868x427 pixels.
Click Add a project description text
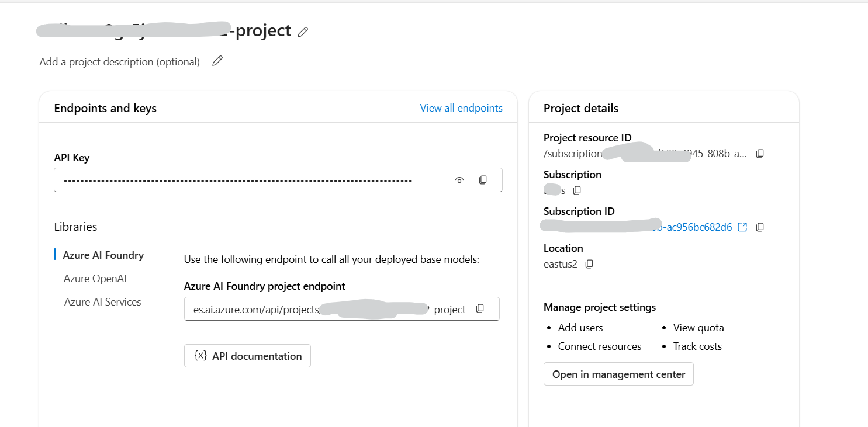119,62
